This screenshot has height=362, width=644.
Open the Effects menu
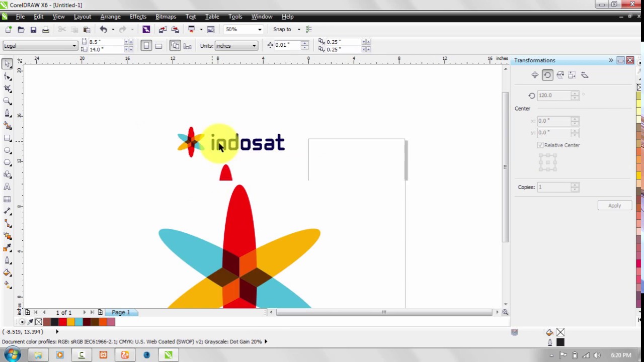pyautogui.click(x=138, y=17)
